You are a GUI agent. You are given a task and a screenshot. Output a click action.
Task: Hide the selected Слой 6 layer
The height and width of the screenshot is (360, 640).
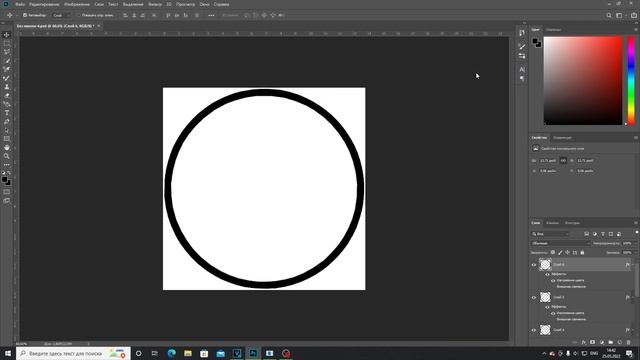pyautogui.click(x=533, y=264)
